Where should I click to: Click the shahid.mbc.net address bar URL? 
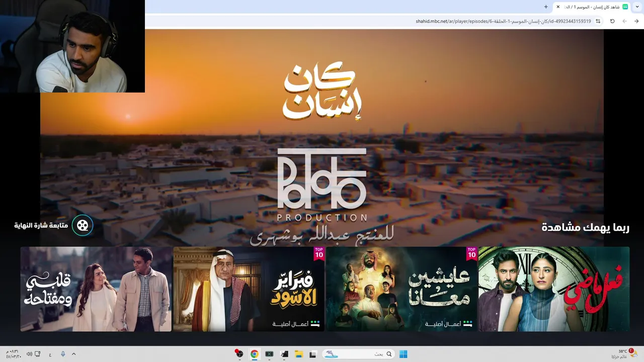click(503, 21)
